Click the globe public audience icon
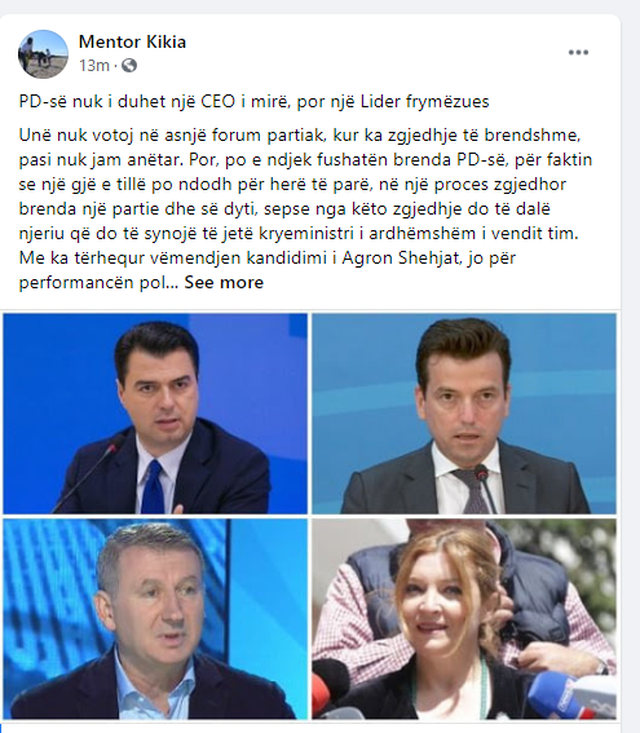640x733 pixels. (129, 65)
